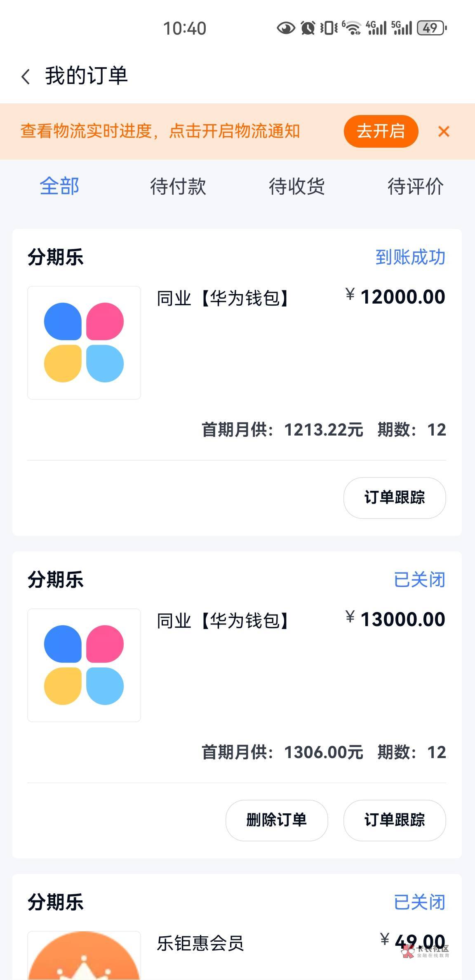
Task: Tap the 到账成功 status label
Action: pos(410,257)
